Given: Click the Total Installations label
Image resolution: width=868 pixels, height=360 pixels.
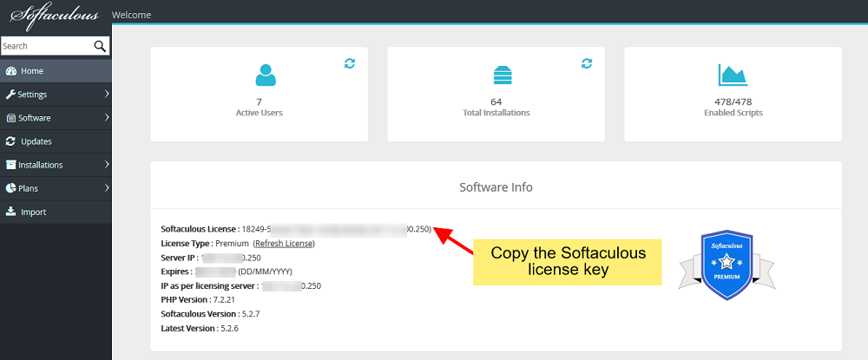Looking at the screenshot, I should [496, 113].
